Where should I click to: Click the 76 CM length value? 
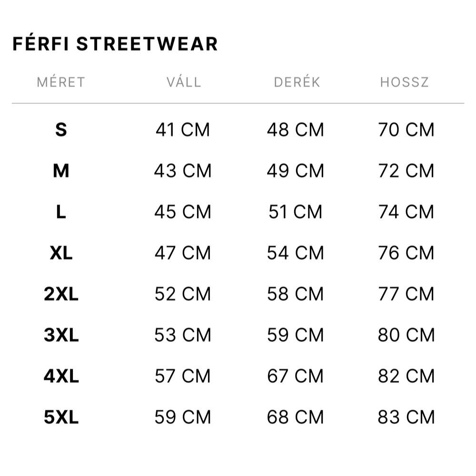pyautogui.click(x=406, y=253)
